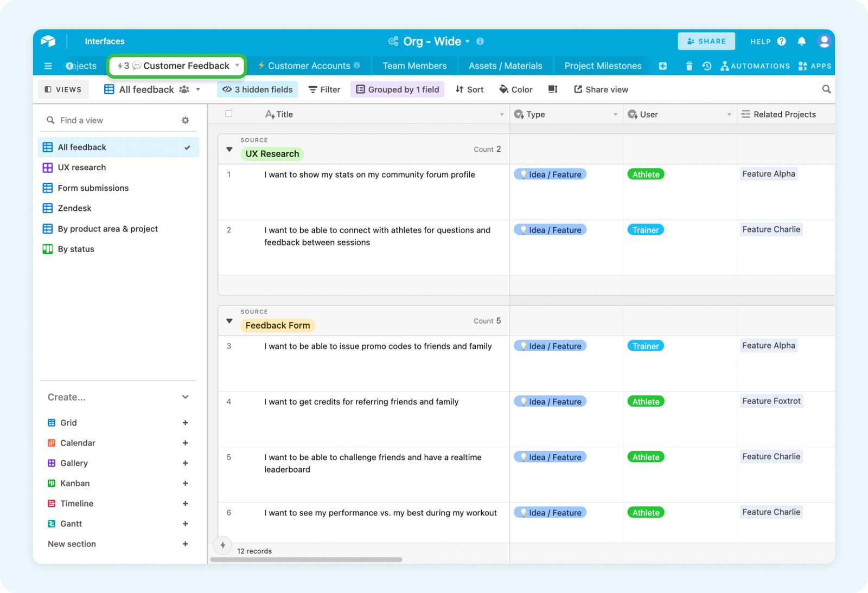Add a Gallery view with plus

pyautogui.click(x=186, y=463)
